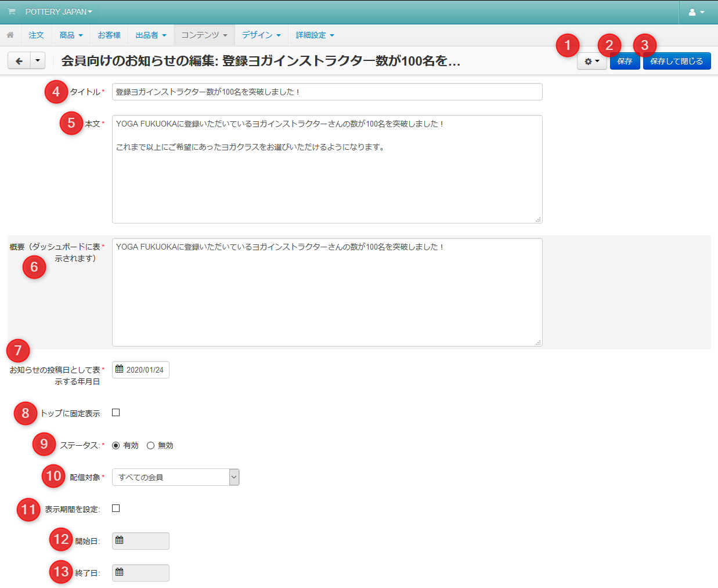Open the user account icon menu

tap(696, 12)
